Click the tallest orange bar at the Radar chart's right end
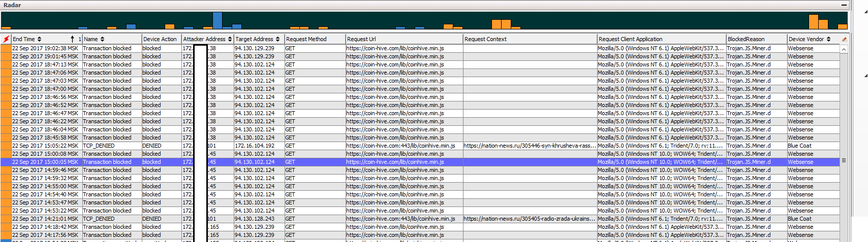This screenshot has height=242, width=868. [814, 22]
